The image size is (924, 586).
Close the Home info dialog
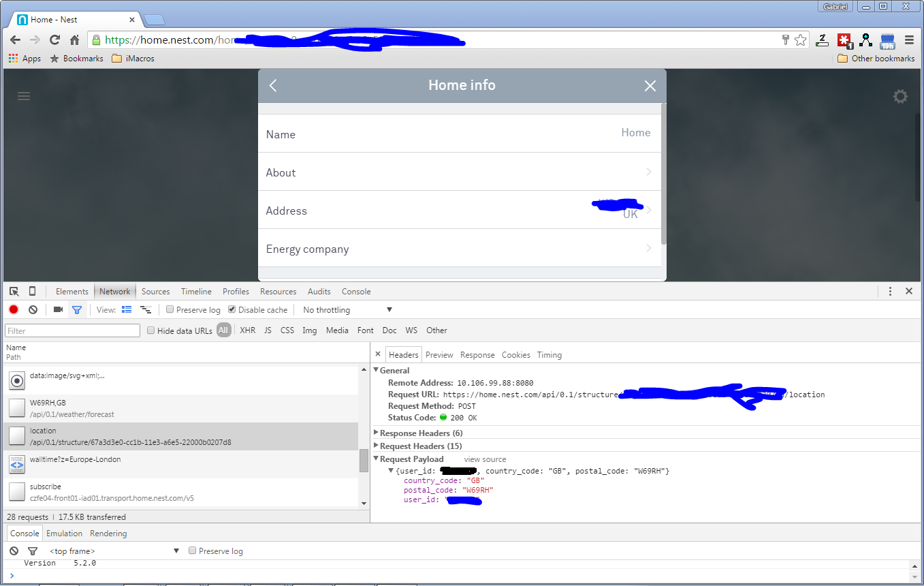pos(650,85)
